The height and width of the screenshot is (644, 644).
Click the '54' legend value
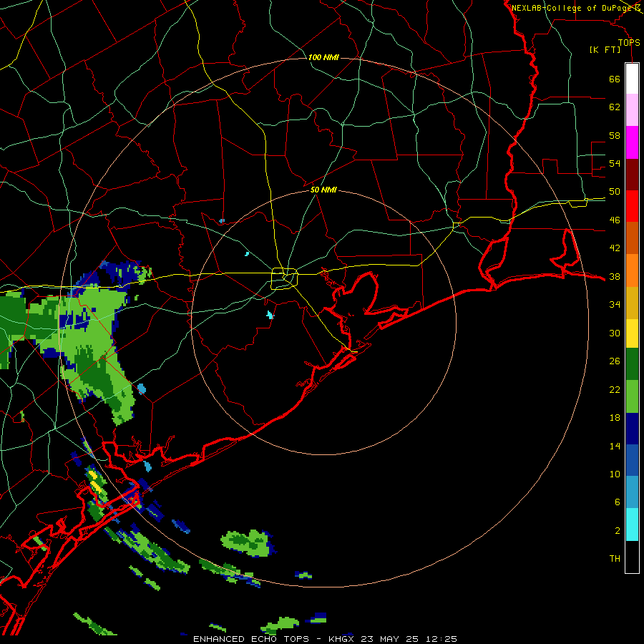(x=615, y=163)
